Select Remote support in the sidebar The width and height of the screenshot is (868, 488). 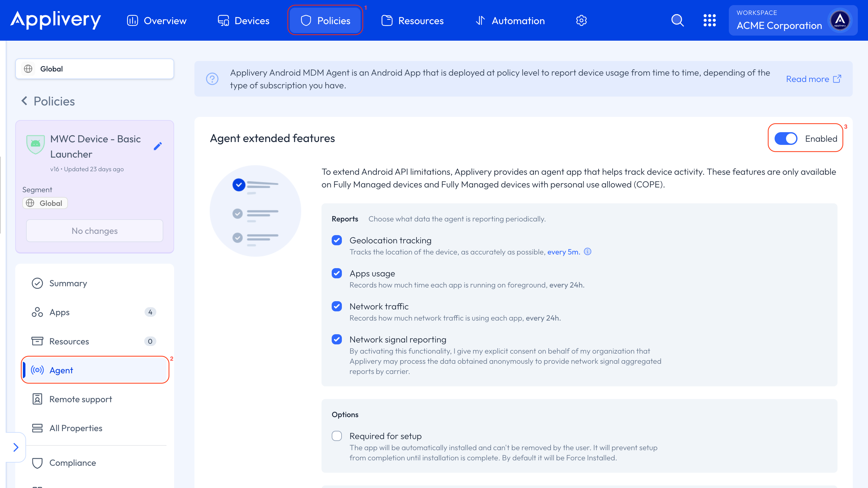tap(80, 399)
